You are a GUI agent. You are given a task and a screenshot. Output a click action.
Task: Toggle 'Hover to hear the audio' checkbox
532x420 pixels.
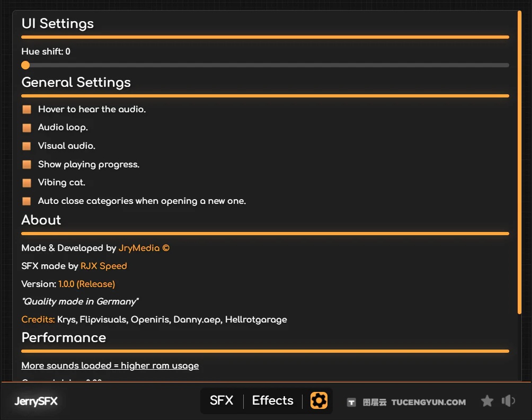coord(26,109)
